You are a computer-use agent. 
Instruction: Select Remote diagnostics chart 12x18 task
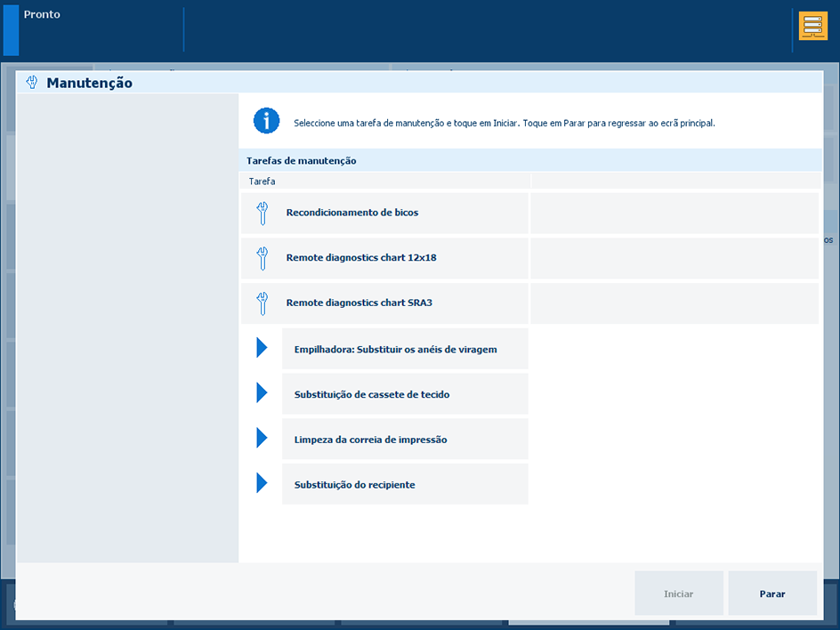pyautogui.click(x=384, y=258)
